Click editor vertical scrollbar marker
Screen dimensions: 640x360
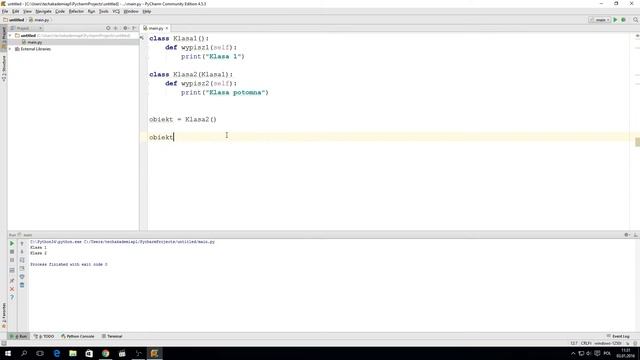(637, 142)
